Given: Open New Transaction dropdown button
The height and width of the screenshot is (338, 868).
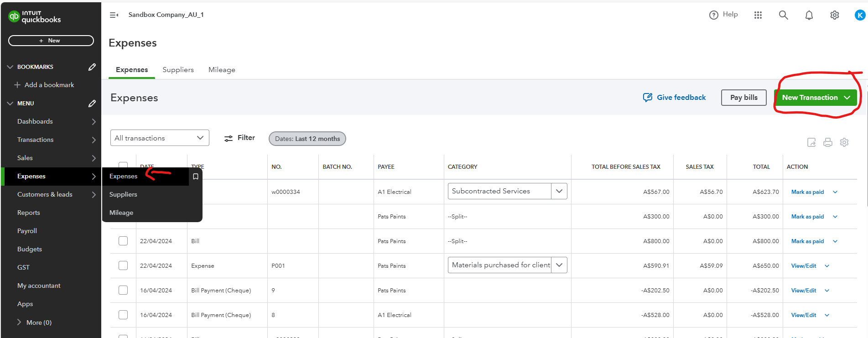Looking at the screenshot, I should (816, 98).
